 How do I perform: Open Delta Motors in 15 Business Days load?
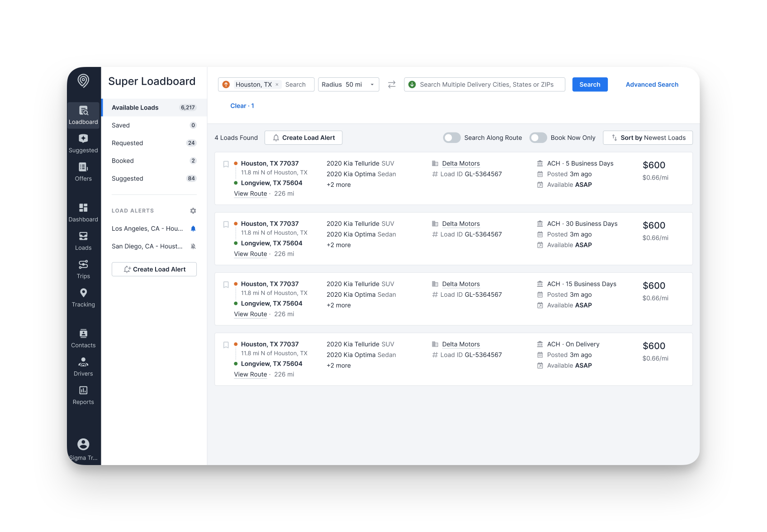tap(461, 284)
